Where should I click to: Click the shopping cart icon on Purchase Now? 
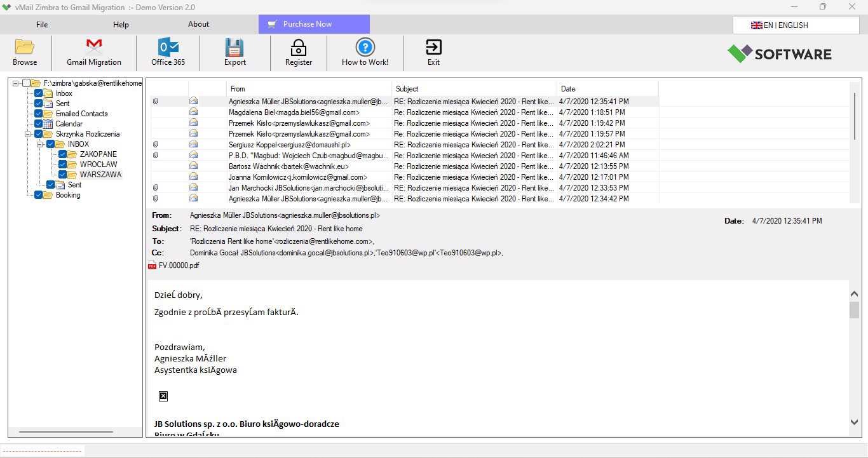[x=272, y=24]
